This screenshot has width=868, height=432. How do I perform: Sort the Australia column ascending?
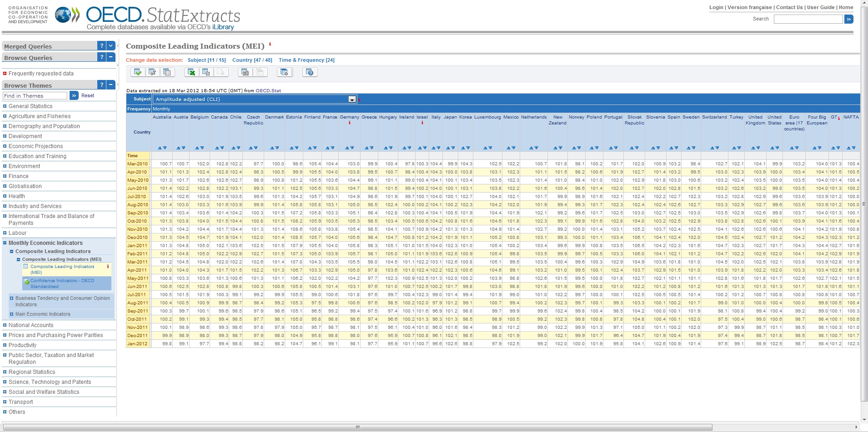tap(160, 147)
